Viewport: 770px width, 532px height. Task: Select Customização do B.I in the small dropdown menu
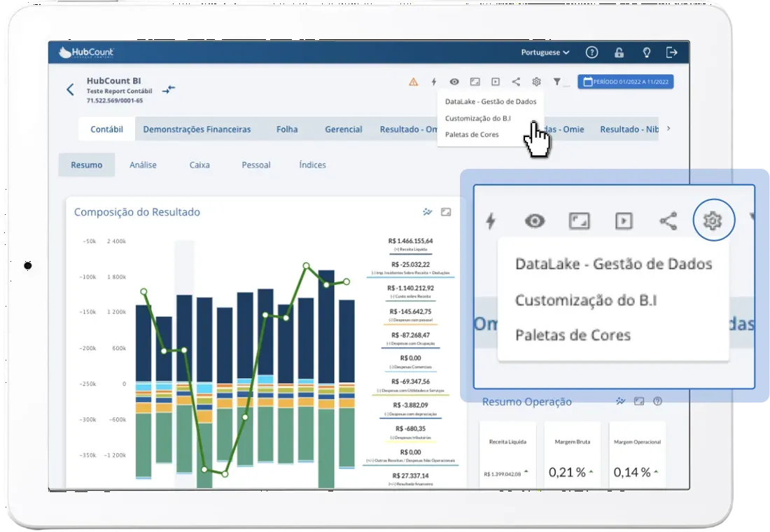(478, 118)
